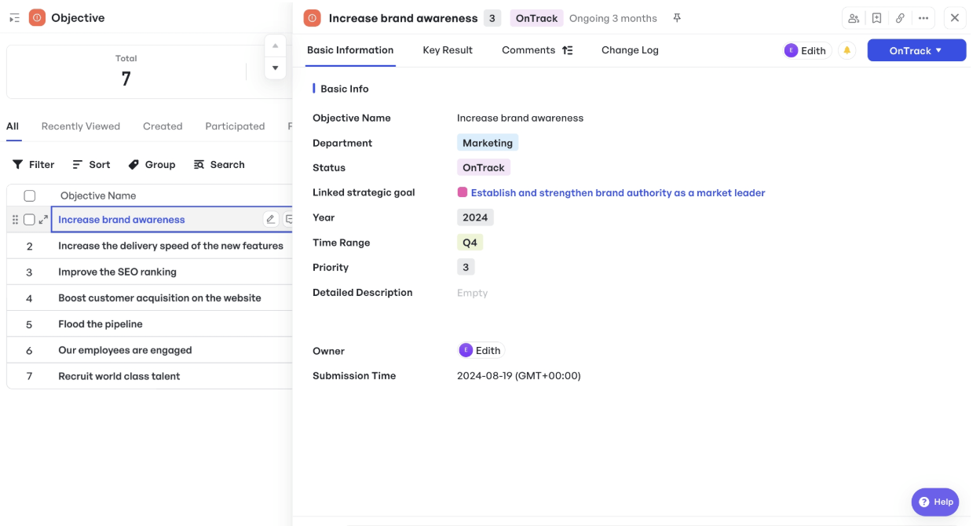
Task: Click the Ongoing 3 months text in the header
Action: 613,18
